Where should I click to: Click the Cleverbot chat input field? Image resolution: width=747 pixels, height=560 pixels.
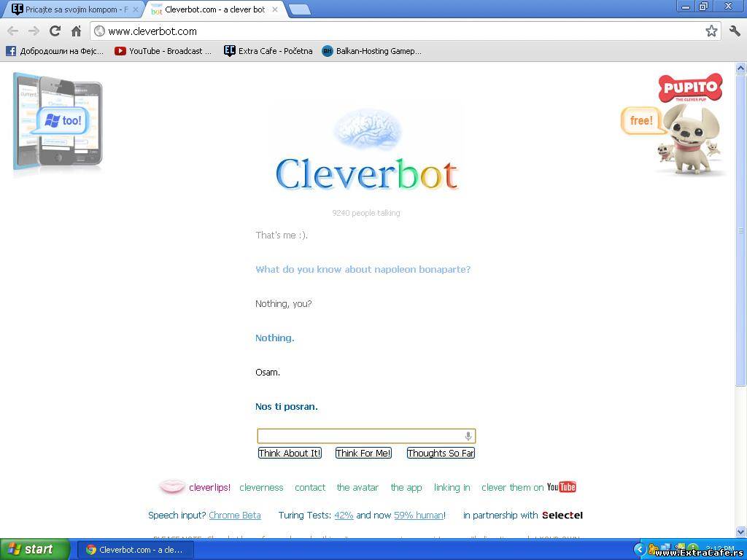click(366, 436)
